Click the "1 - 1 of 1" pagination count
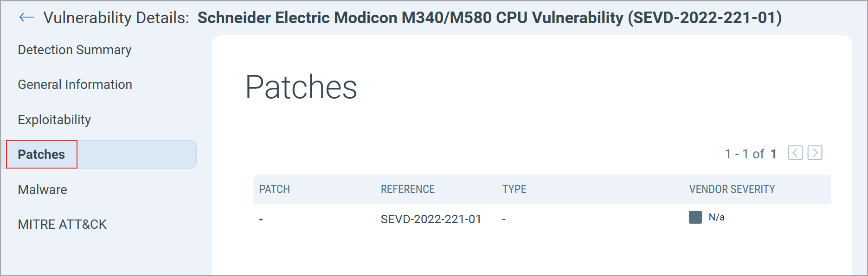 750,154
